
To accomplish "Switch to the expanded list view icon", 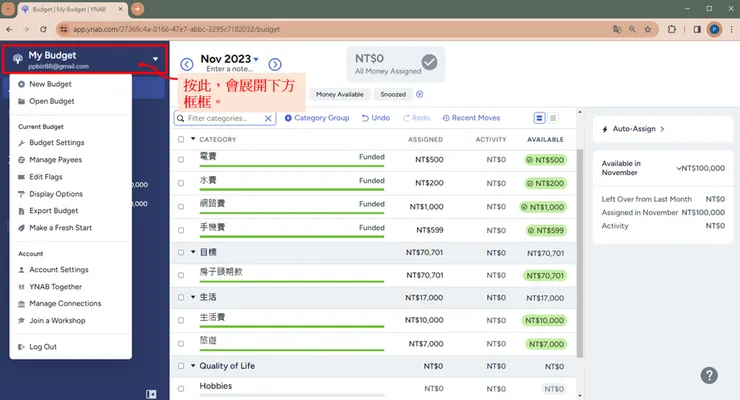I will click(539, 118).
